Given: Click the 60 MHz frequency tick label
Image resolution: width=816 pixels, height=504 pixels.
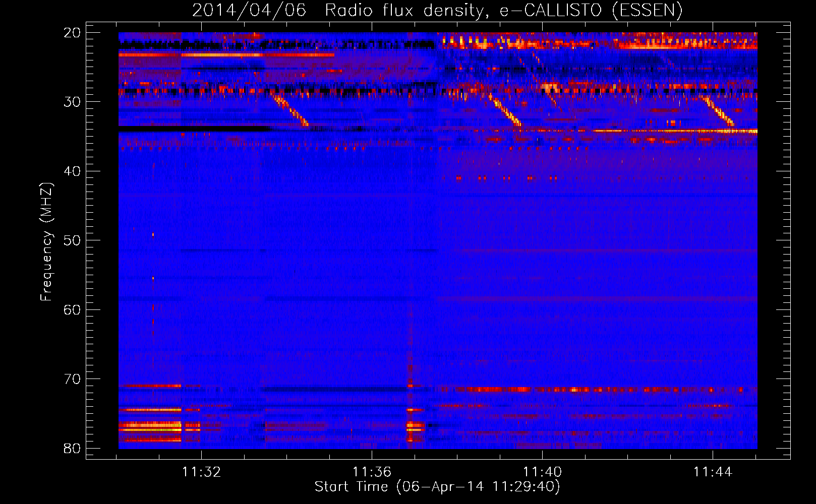Looking at the screenshot, I should coord(72,309).
